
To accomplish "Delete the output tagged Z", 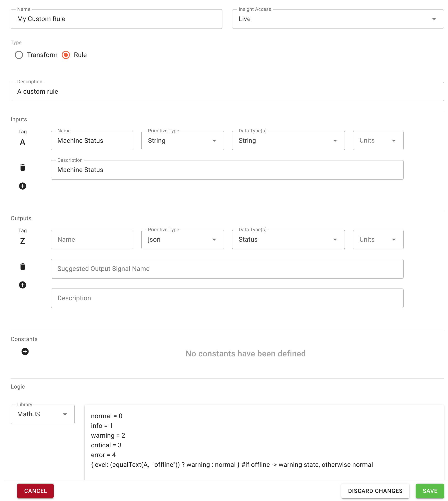I will point(23,266).
